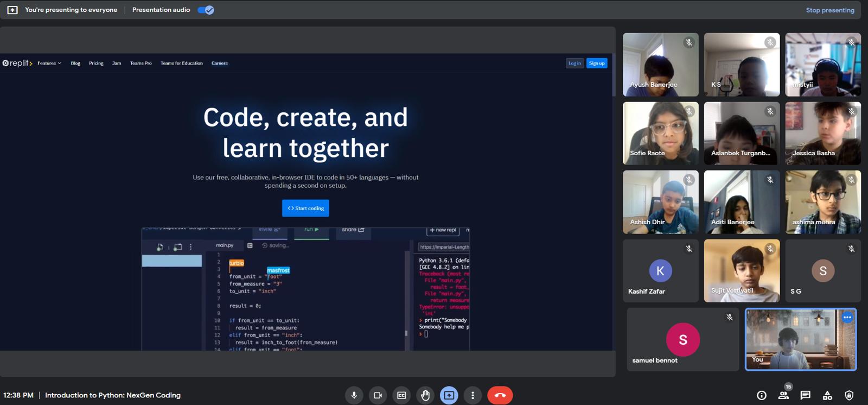Open the host controls shield icon

pos(849,395)
